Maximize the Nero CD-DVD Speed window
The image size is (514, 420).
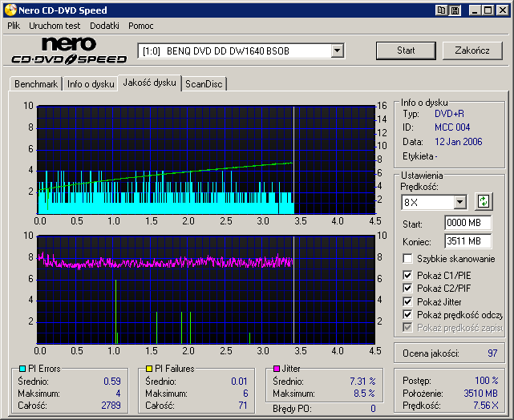[x=488, y=10]
